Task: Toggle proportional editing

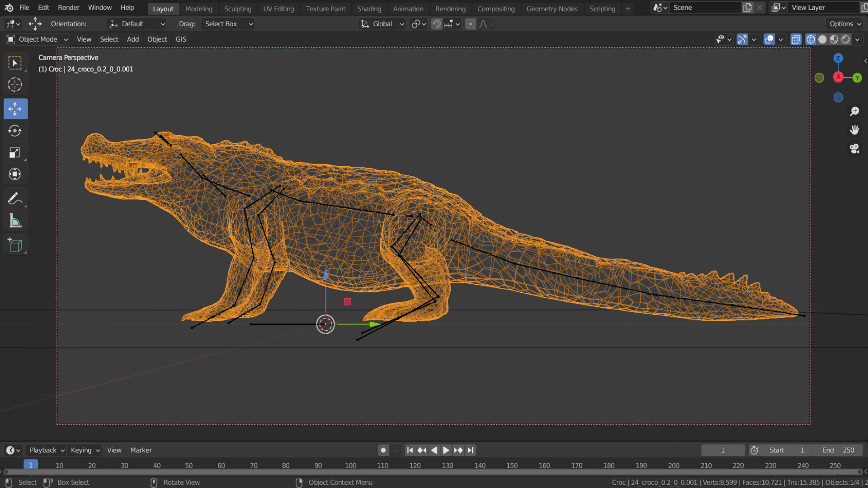Action: click(x=470, y=24)
